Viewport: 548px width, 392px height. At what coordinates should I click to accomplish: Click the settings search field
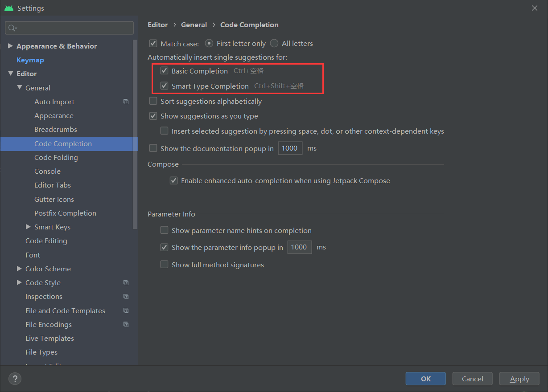69,28
